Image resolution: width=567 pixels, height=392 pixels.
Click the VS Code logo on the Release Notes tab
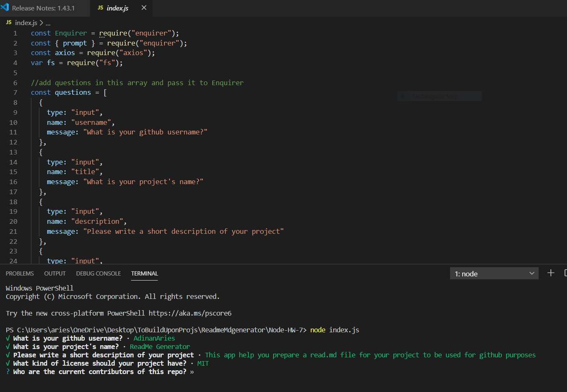pyautogui.click(x=5, y=7)
